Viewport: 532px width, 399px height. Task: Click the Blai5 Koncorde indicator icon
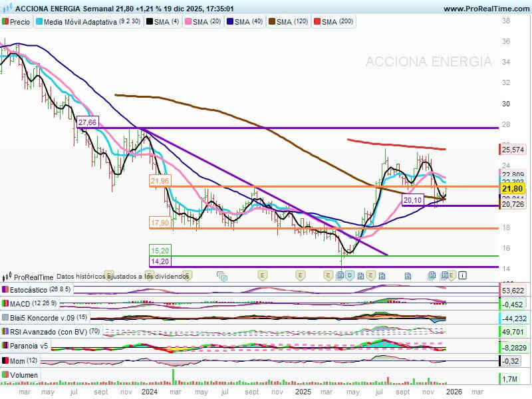[x=6, y=317]
